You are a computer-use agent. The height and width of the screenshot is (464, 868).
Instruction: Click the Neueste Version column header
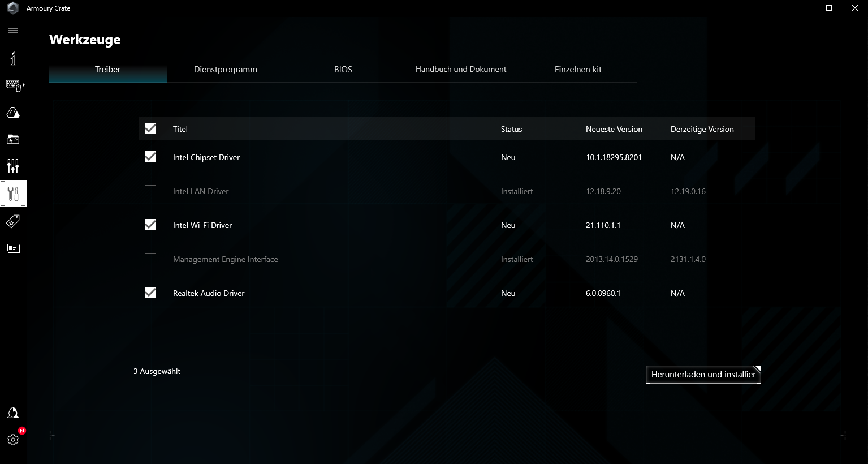click(x=614, y=129)
